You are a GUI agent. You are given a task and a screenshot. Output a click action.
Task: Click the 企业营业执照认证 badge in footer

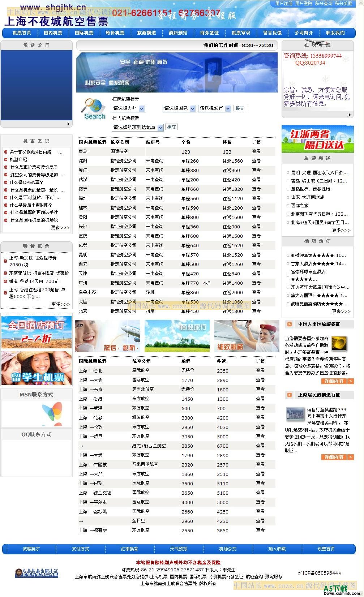tap(37, 573)
